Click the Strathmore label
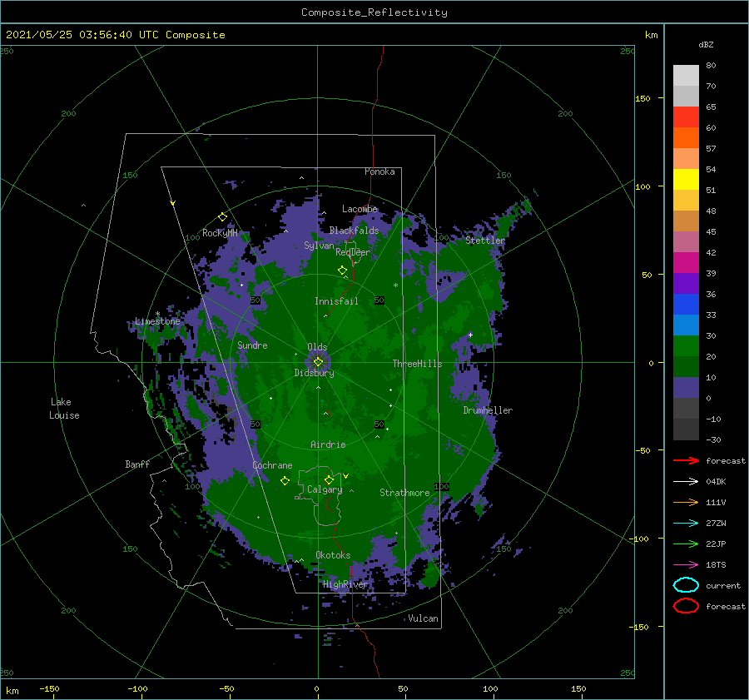Viewport: 749px width, 700px height. coord(404,493)
